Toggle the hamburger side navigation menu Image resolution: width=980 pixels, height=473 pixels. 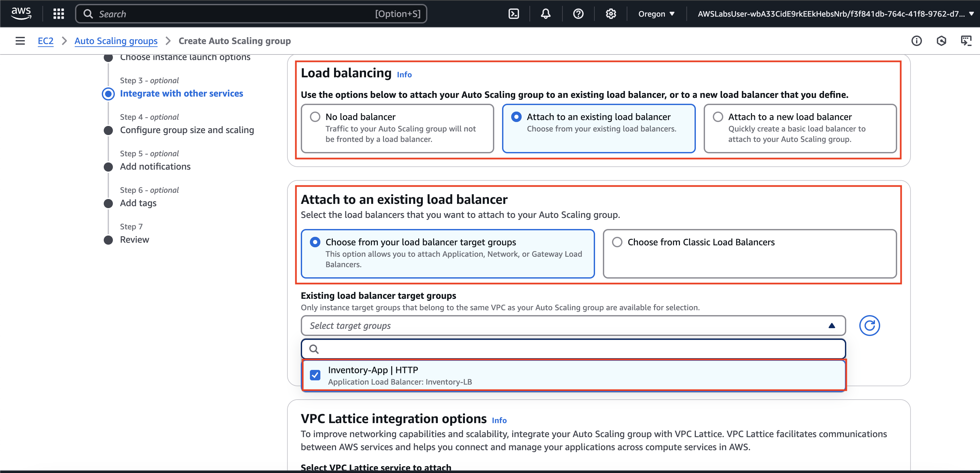click(x=20, y=41)
